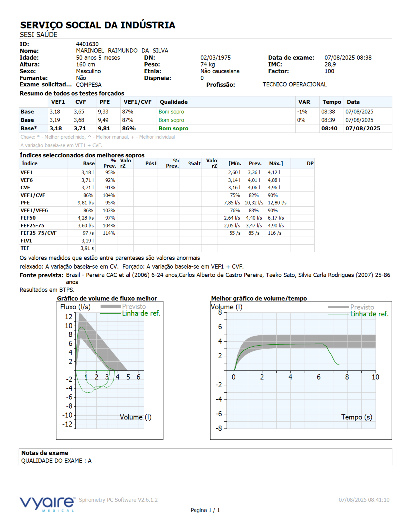Click the Linha de ref. legend in flow graph
This screenshot has width=411, height=532.
click(x=141, y=314)
